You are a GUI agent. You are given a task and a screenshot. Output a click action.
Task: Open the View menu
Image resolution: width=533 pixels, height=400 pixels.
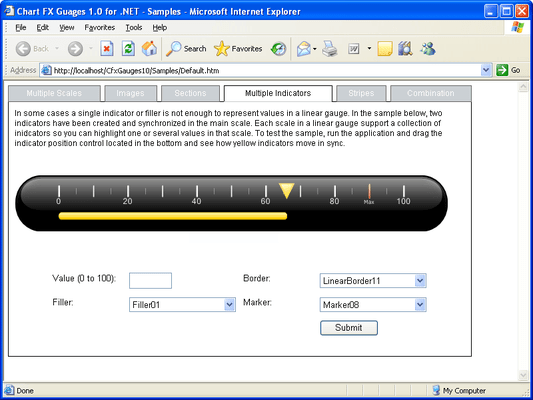pos(67,28)
